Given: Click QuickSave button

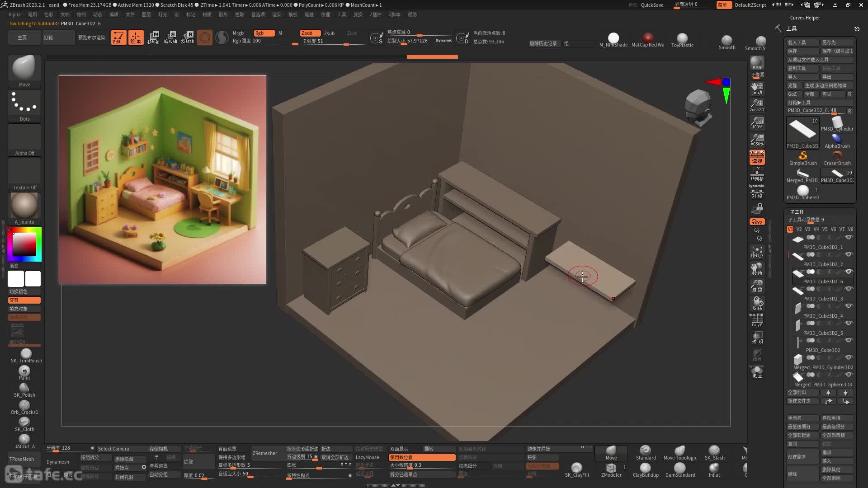Looking at the screenshot, I should (652, 5).
